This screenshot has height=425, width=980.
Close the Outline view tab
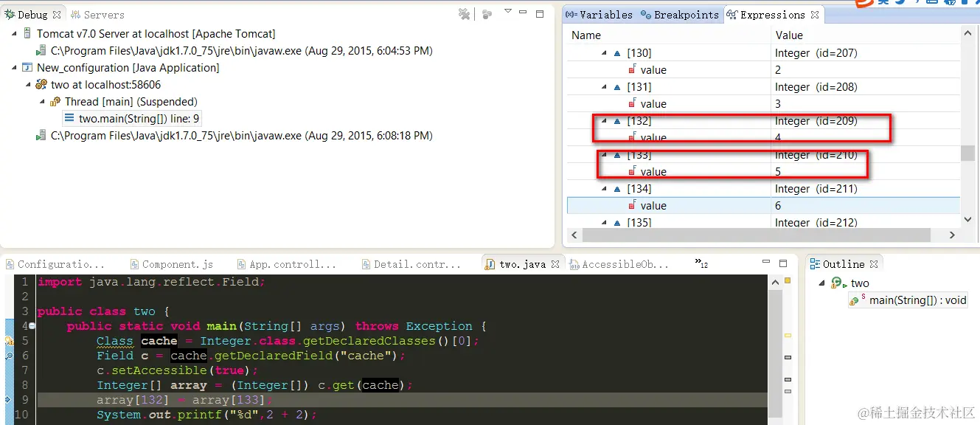coord(874,264)
